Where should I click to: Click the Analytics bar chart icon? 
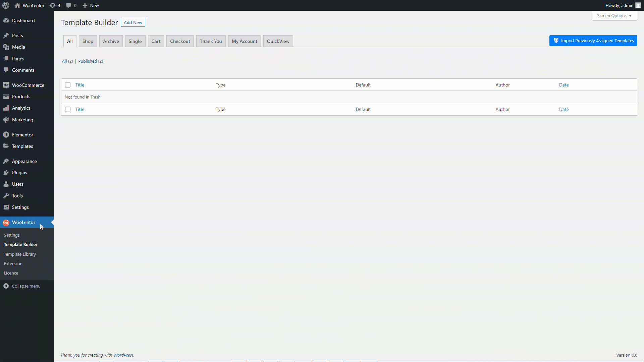[x=6, y=108]
